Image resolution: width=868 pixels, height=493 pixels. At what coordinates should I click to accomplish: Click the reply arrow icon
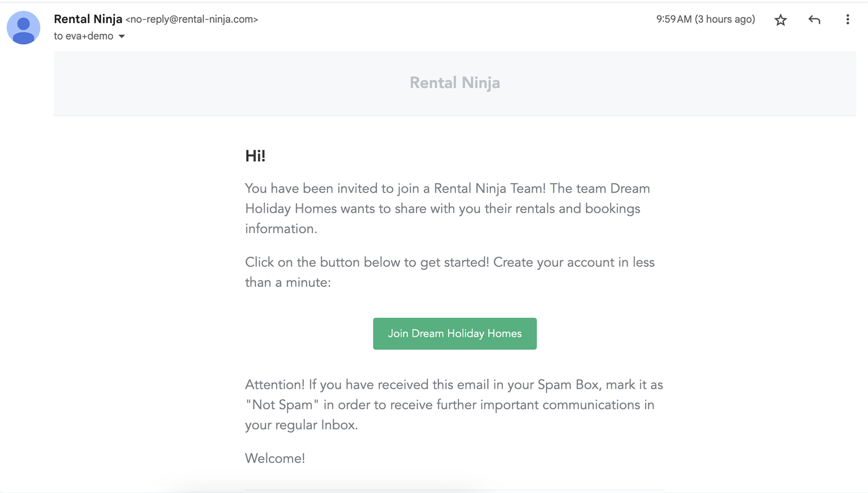click(x=814, y=20)
